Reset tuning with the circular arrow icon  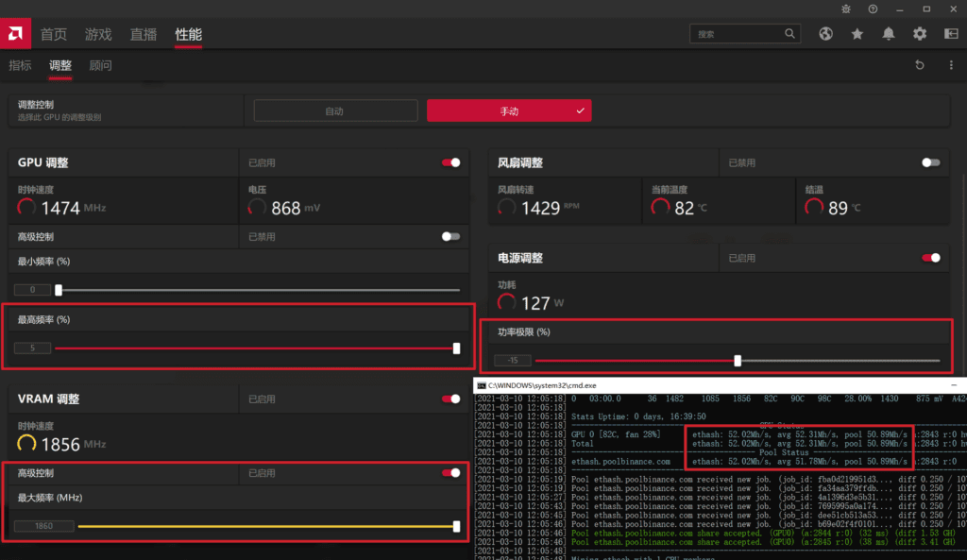[917, 64]
